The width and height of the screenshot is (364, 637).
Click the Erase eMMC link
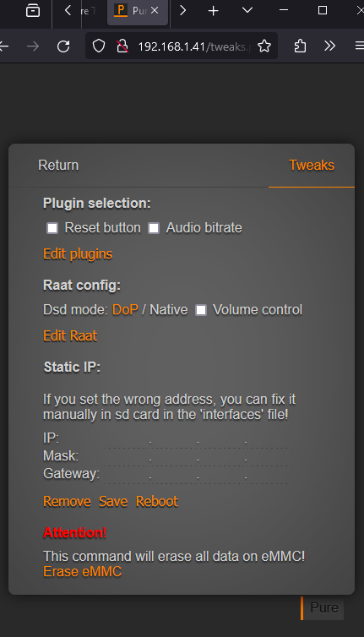(83, 572)
